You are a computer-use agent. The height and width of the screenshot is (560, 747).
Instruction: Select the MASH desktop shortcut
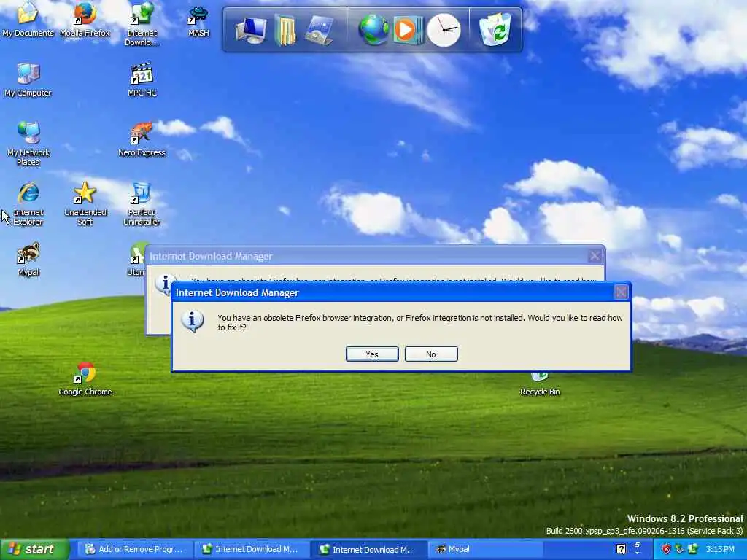pyautogui.click(x=198, y=21)
